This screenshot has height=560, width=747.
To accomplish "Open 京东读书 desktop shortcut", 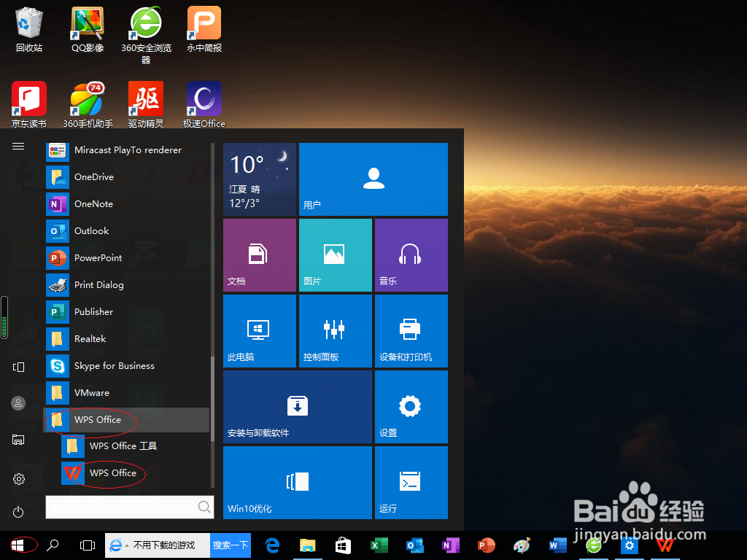I will pos(29,104).
